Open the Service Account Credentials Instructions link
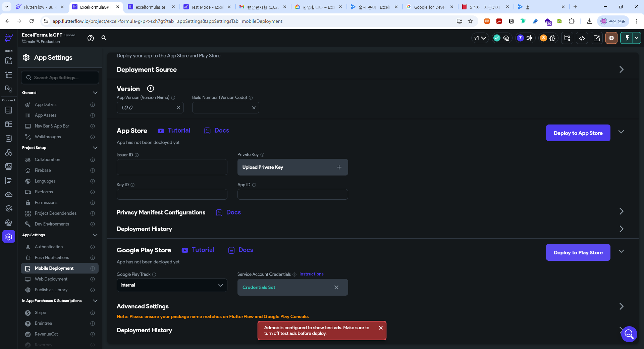The image size is (644, 349). point(311,274)
